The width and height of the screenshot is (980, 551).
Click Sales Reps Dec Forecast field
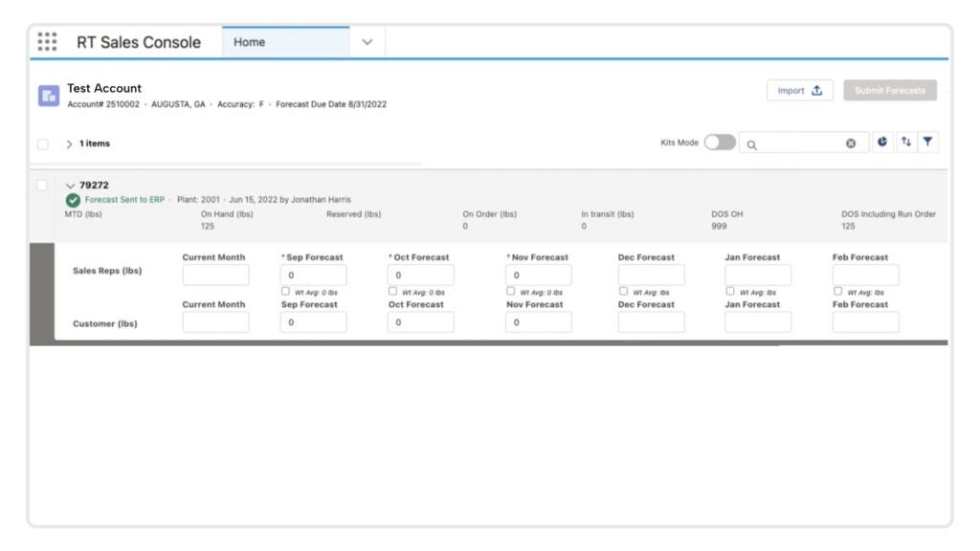pyautogui.click(x=651, y=275)
